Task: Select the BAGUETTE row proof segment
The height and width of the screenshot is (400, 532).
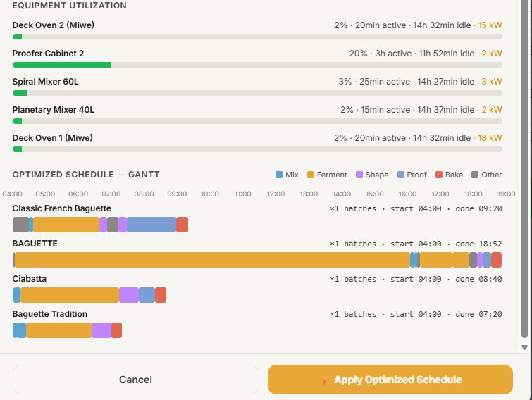Action: pyautogui.click(x=487, y=260)
